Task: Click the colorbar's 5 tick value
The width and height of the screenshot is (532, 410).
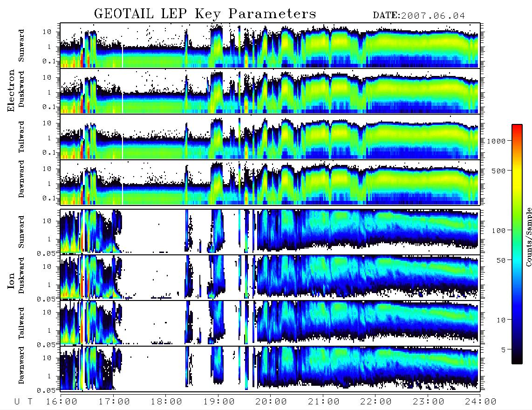Action: pos(504,350)
